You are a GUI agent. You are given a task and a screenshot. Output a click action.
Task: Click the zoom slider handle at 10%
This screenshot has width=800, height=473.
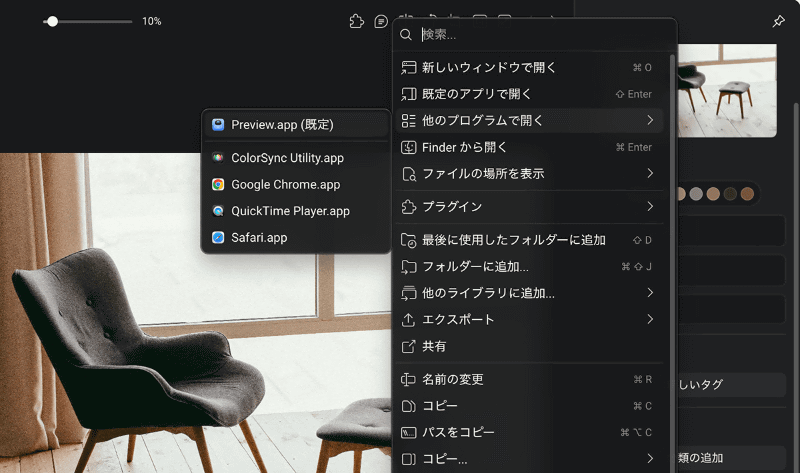coord(52,21)
